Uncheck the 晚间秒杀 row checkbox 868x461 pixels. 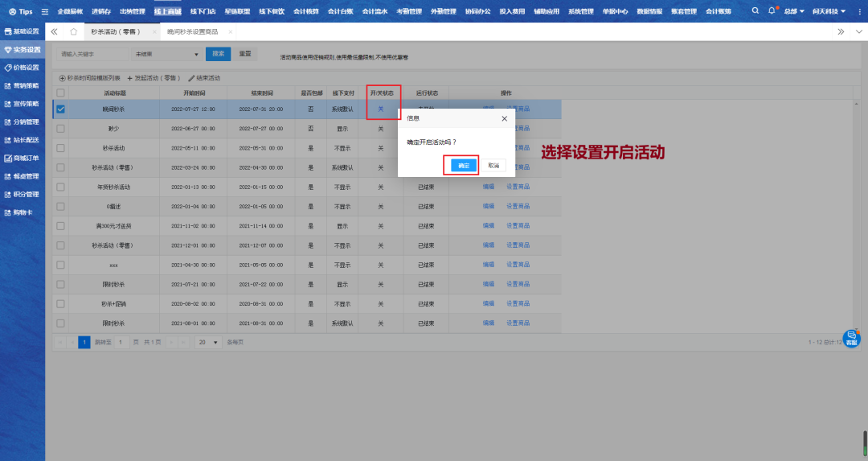(60, 109)
